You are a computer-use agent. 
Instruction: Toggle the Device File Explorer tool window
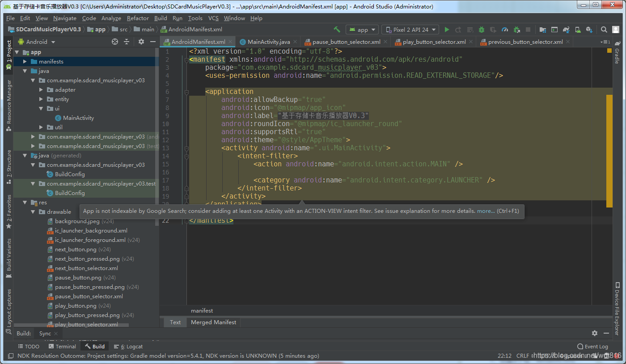[617, 308]
